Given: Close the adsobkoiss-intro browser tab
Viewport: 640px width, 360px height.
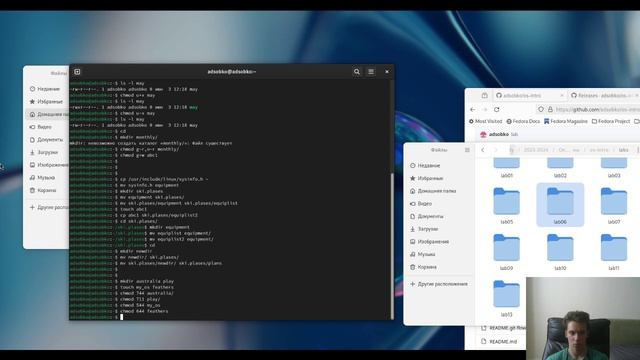Looking at the screenshot, I should (x=562, y=96).
